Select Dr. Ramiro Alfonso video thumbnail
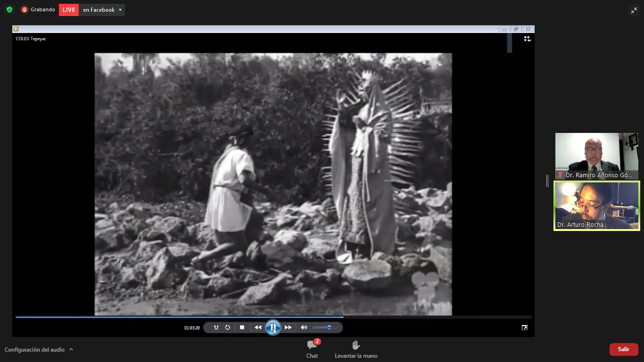 (596, 156)
